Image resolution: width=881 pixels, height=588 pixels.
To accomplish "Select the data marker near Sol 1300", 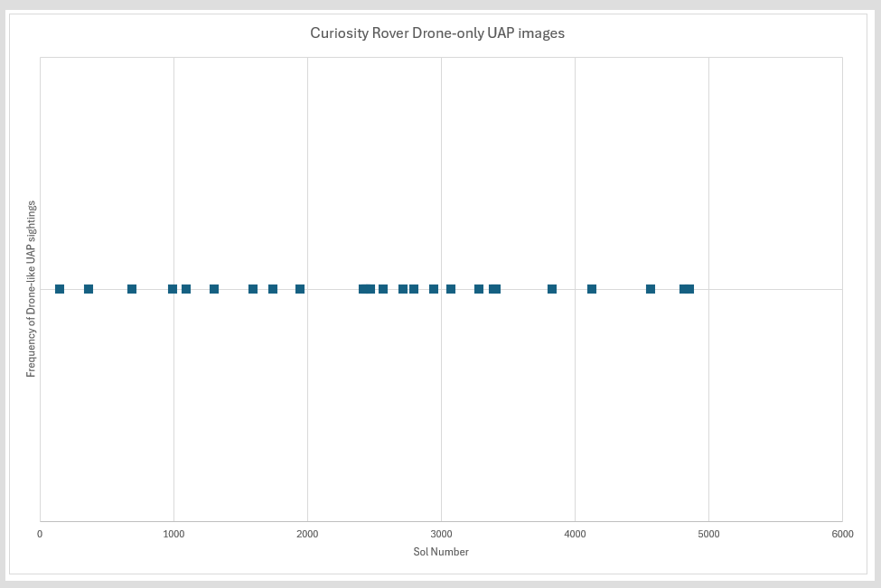I will point(214,289).
